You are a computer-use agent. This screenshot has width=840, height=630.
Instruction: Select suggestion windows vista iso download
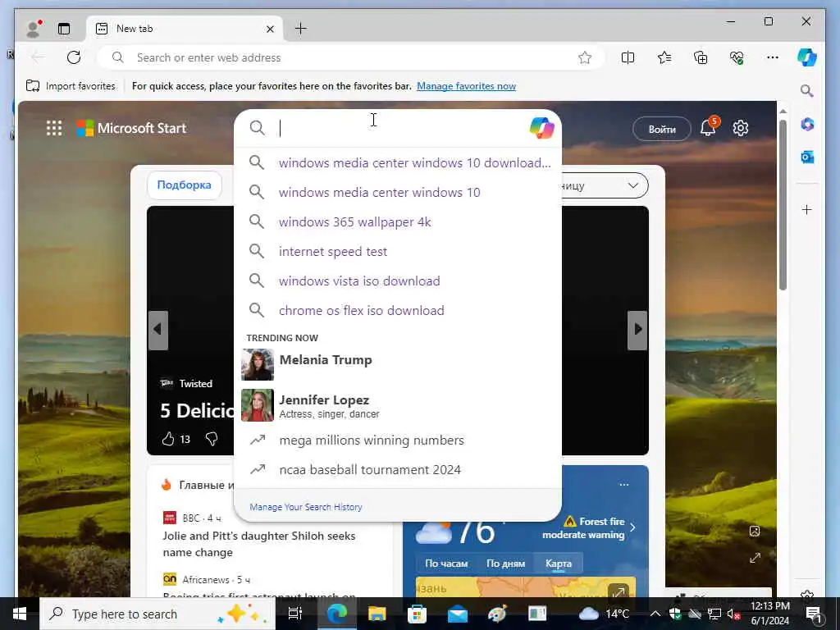coord(398,281)
